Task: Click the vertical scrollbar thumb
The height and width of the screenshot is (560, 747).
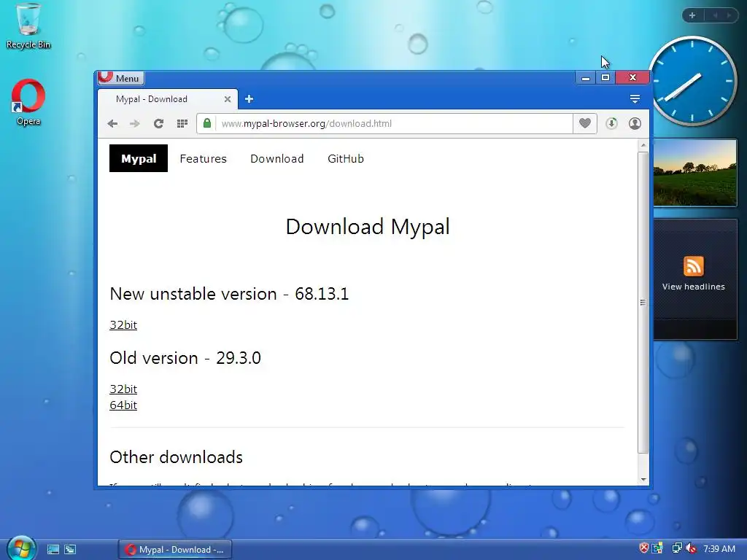Action: [643, 303]
